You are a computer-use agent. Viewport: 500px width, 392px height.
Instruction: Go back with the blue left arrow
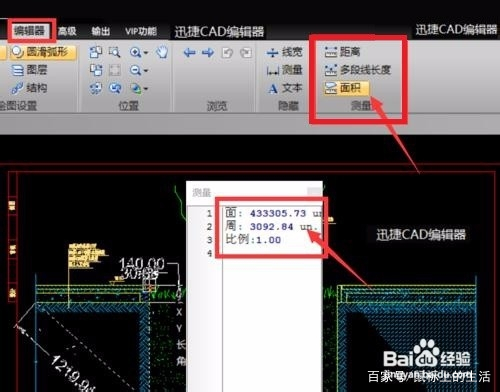(190, 53)
